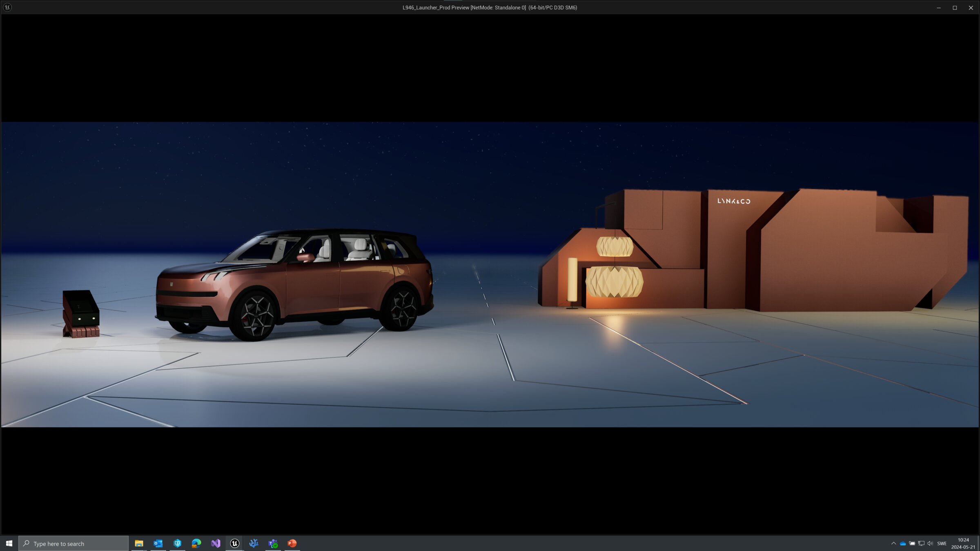Open network settings tray icon
Image resolution: width=980 pixels, height=551 pixels.
pos(921,543)
